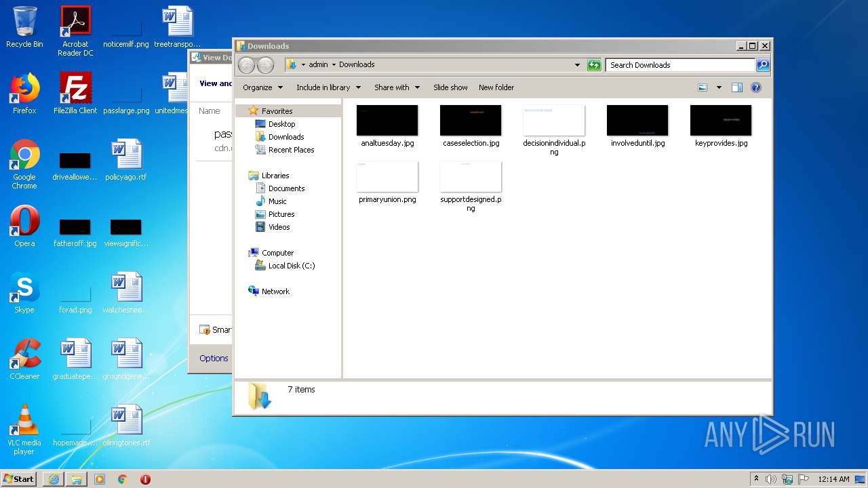The height and width of the screenshot is (488, 868).
Task: Select Network in navigation pane
Action: pos(269,291)
